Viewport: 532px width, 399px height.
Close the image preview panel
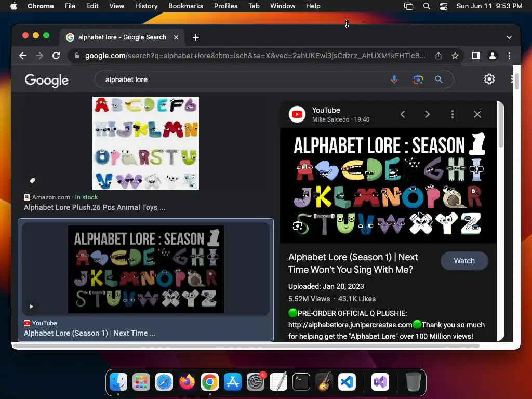point(477,114)
